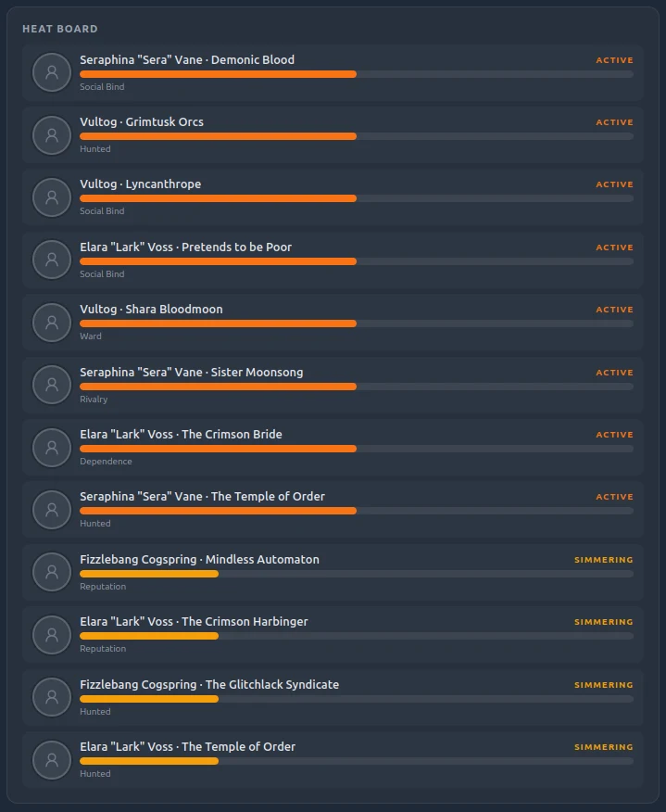
Task: Click avatar for Lark Voss Pretends to be Poor
Action: click(x=52, y=260)
